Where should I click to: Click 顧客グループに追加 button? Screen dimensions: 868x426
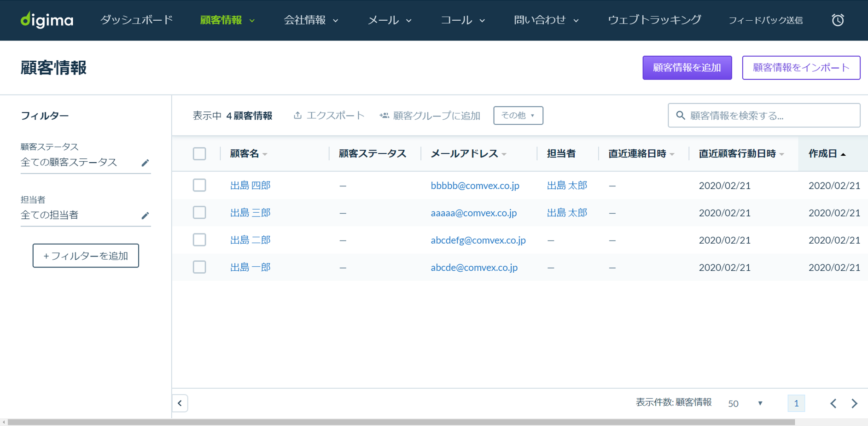[430, 116]
